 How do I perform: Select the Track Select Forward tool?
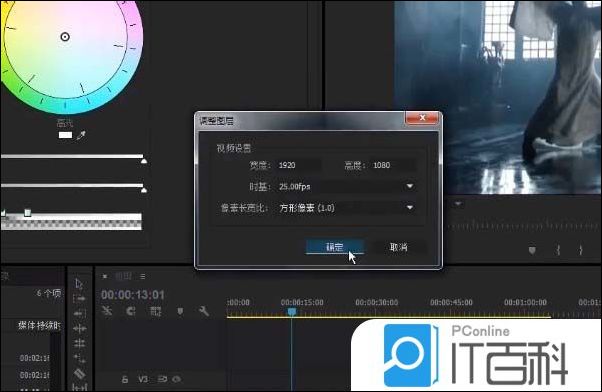point(79,298)
